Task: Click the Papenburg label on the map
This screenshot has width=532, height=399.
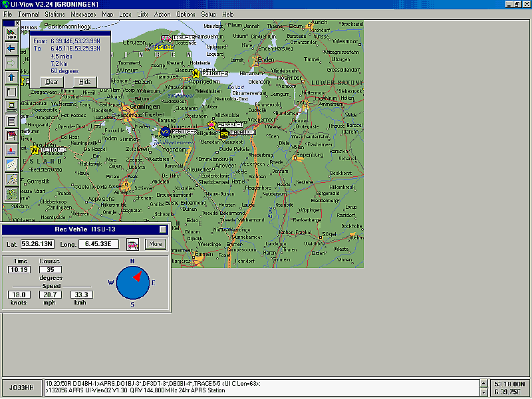Action: [x=310, y=155]
